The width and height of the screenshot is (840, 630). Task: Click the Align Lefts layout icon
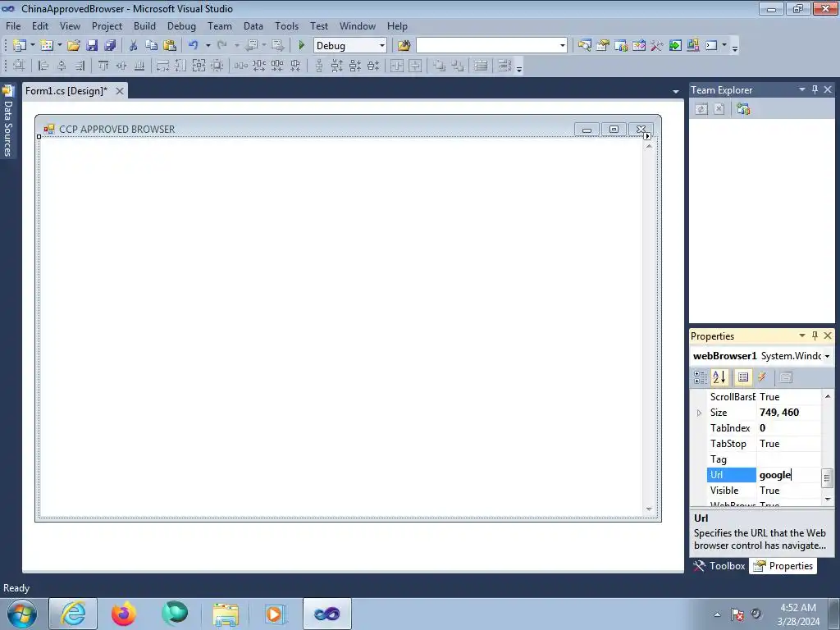(x=43, y=66)
